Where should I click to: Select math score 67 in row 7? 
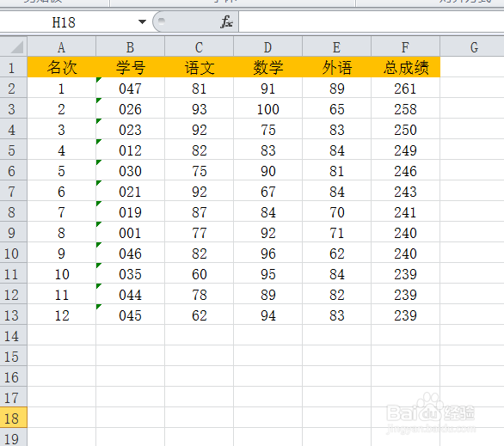267,191
